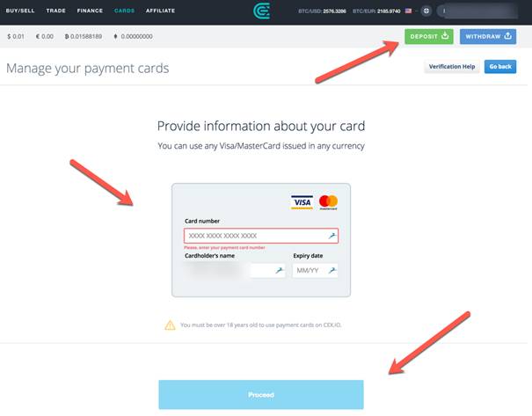The height and width of the screenshot is (416, 532).
Task: Open the Affiliate page
Action: (161, 11)
